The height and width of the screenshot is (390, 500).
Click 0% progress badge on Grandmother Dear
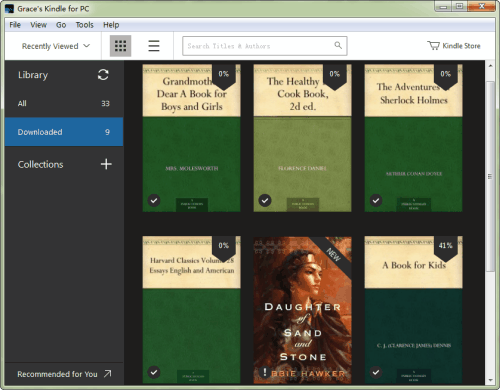[x=224, y=76]
